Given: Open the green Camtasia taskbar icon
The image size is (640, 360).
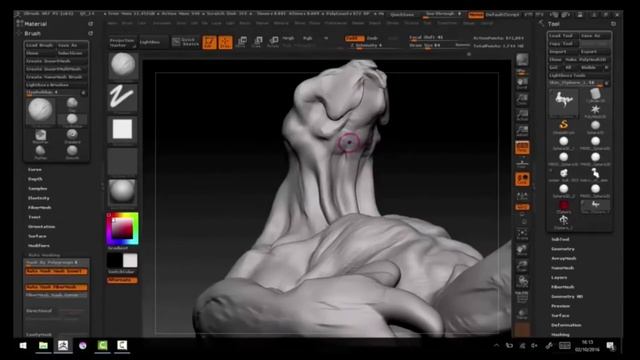Looking at the screenshot, I should pyautogui.click(x=102, y=346).
